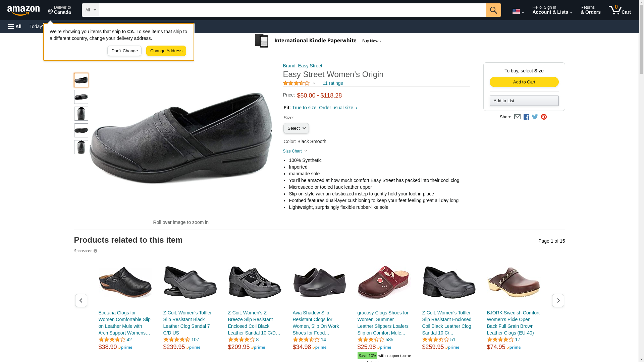The height and width of the screenshot is (362, 644).
Task: Click the Change Address button
Action: click(x=166, y=51)
